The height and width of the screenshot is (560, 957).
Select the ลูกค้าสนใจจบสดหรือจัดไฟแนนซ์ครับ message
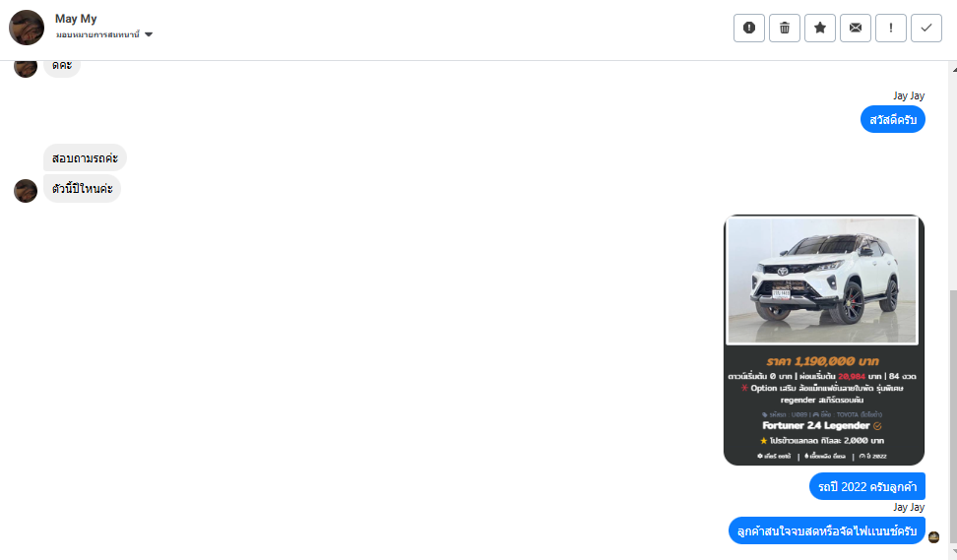pyautogui.click(x=827, y=530)
